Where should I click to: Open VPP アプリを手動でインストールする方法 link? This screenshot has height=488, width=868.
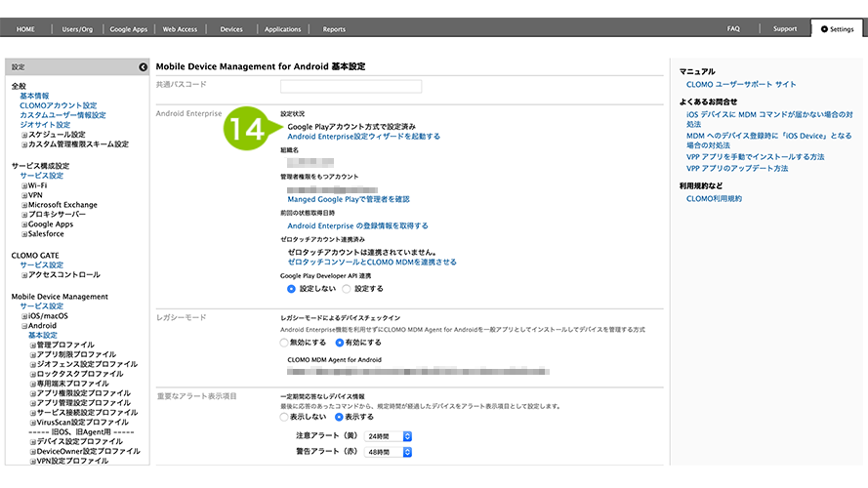(x=755, y=157)
